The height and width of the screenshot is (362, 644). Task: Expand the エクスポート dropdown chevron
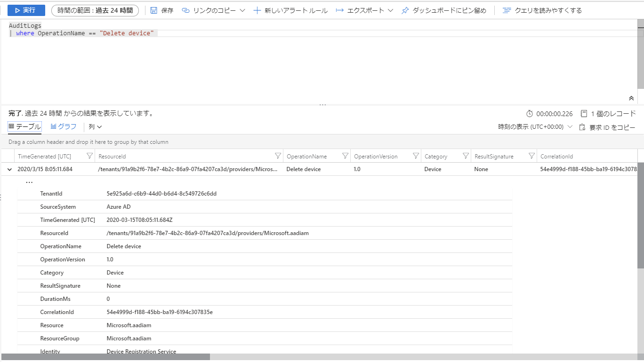click(390, 10)
